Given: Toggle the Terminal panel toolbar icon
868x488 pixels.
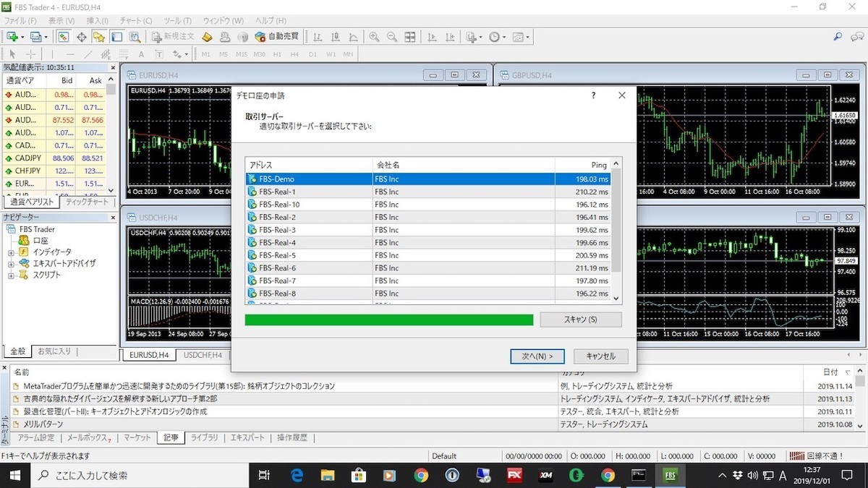Looking at the screenshot, I should tap(116, 36).
